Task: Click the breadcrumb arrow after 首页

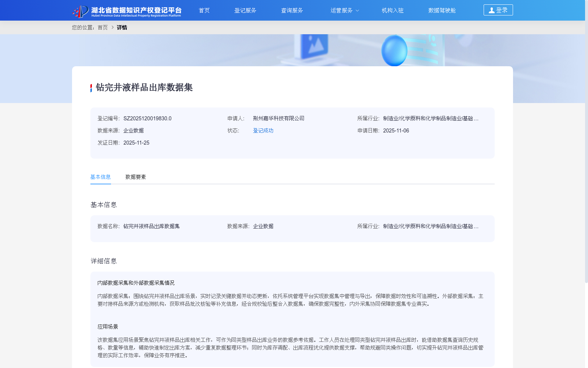Action: [x=111, y=28]
